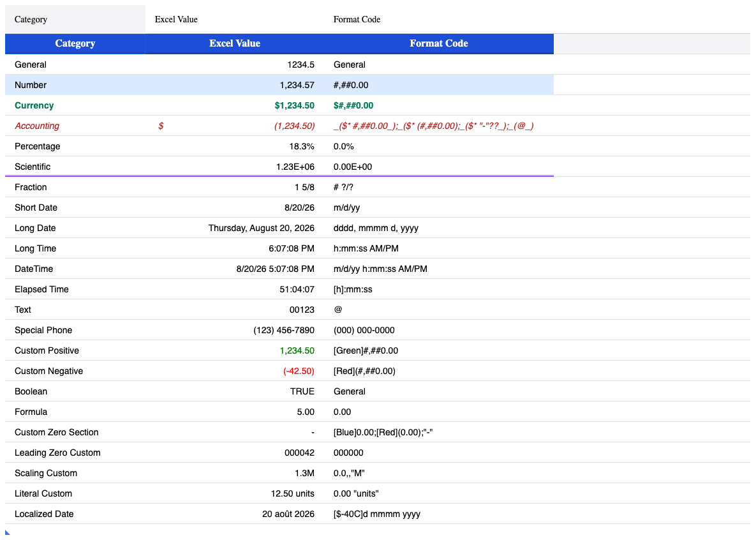The width and height of the screenshot is (756, 540).
Task: Click the 6:07:08 PM value
Action: 234,248
